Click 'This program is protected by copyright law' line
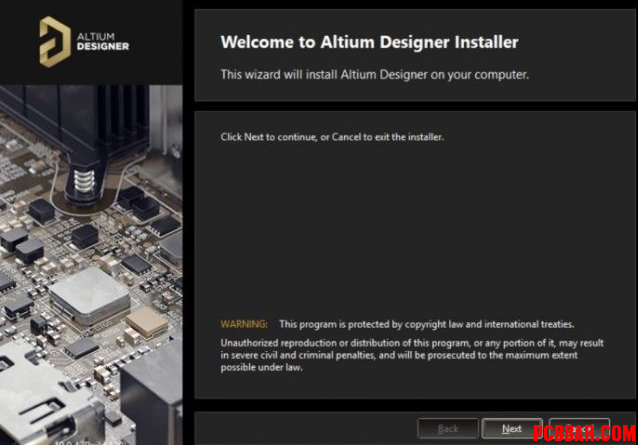This screenshot has height=445, width=638. coord(426,324)
